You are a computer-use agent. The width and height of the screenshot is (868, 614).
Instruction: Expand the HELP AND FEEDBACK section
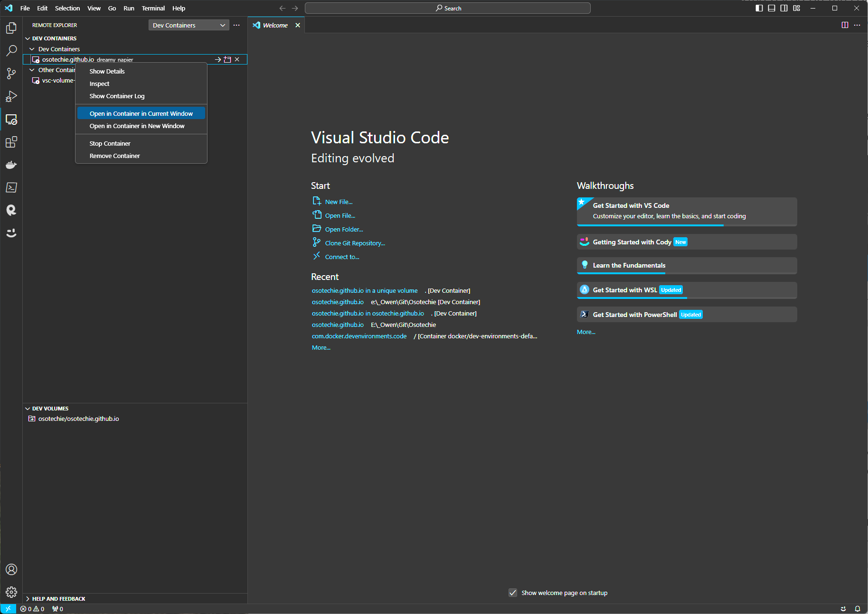tap(58, 599)
